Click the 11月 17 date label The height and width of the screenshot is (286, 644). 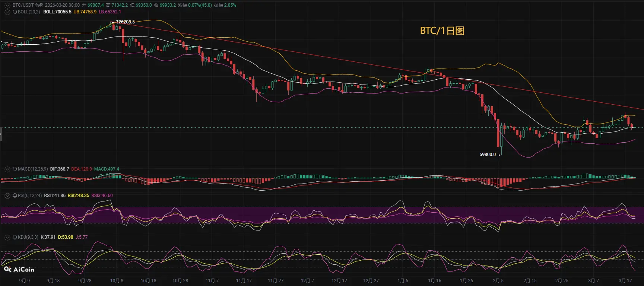tap(244, 281)
